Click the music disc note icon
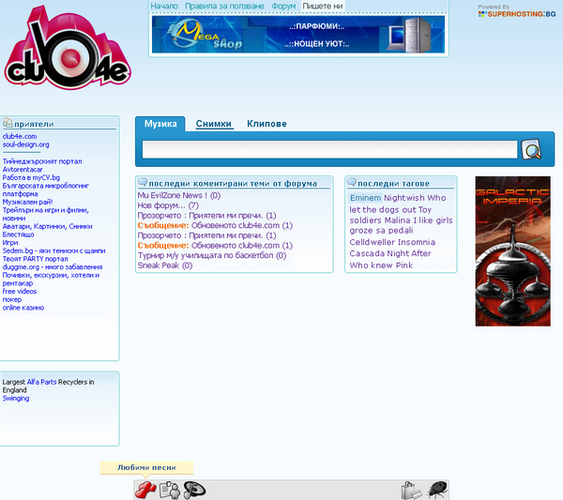This screenshot has width=563, height=500. 194,490
